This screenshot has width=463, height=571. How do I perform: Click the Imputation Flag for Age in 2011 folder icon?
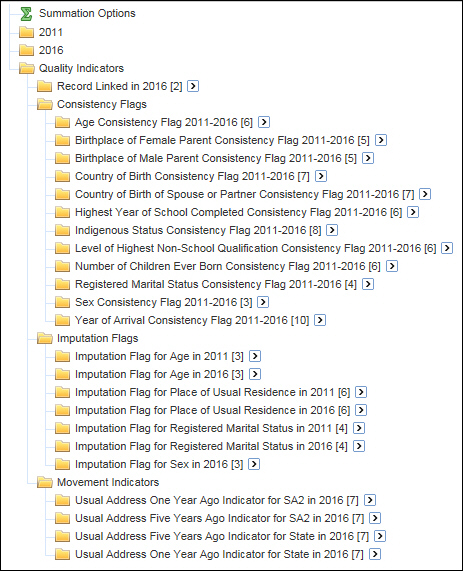[x=62, y=356]
